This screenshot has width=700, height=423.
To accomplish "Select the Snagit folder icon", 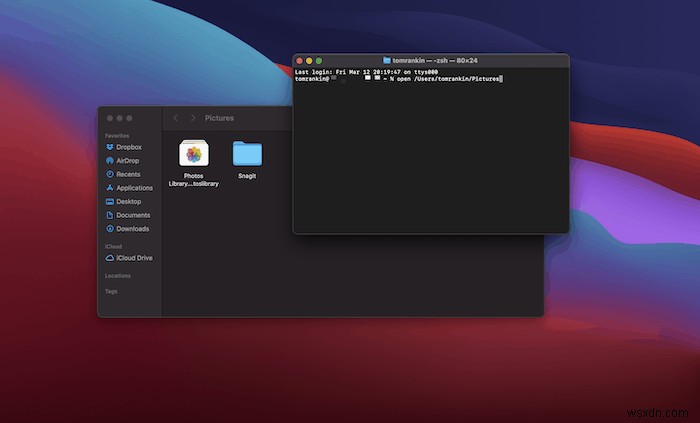I will tap(247, 153).
